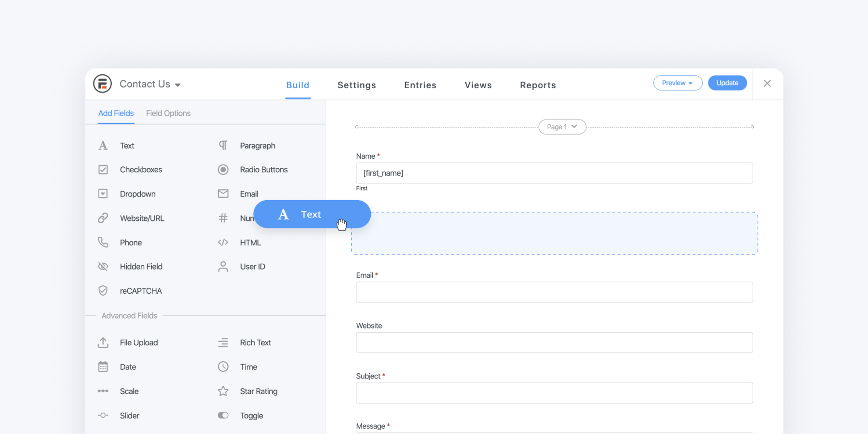Pick the reCAPTCHA shield icon
Image resolution: width=868 pixels, height=434 pixels.
(103, 291)
